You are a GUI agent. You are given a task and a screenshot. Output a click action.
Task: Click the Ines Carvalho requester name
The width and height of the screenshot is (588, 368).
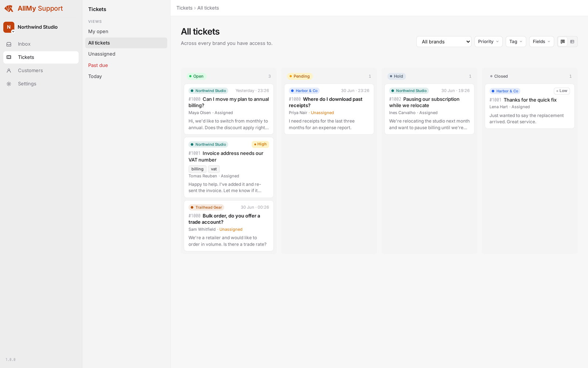pos(402,113)
